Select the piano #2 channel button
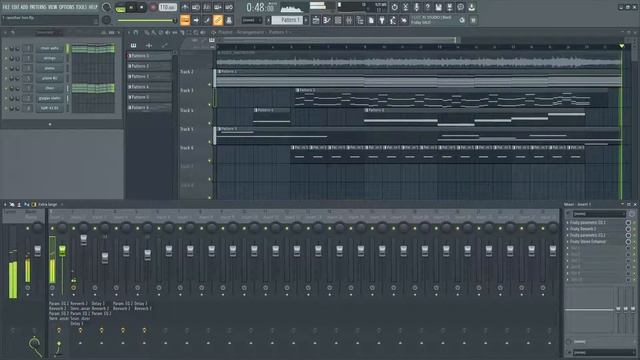Viewport: 640px width, 360px height. pyautogui.click(x=50, y=78)
